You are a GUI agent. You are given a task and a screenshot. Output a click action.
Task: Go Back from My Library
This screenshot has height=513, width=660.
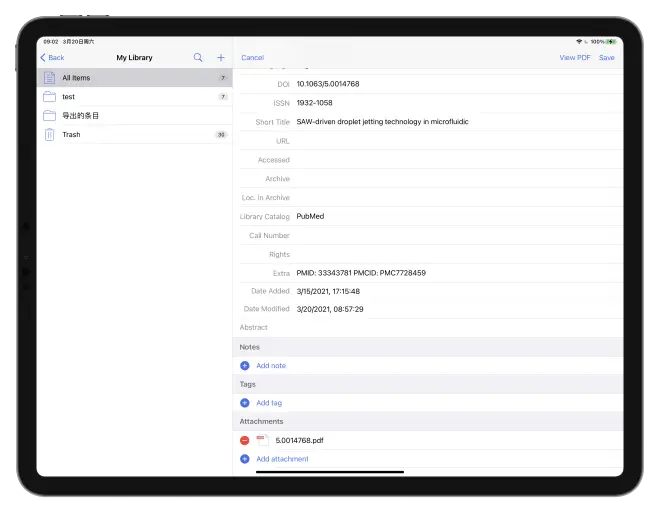pos(52,58)
